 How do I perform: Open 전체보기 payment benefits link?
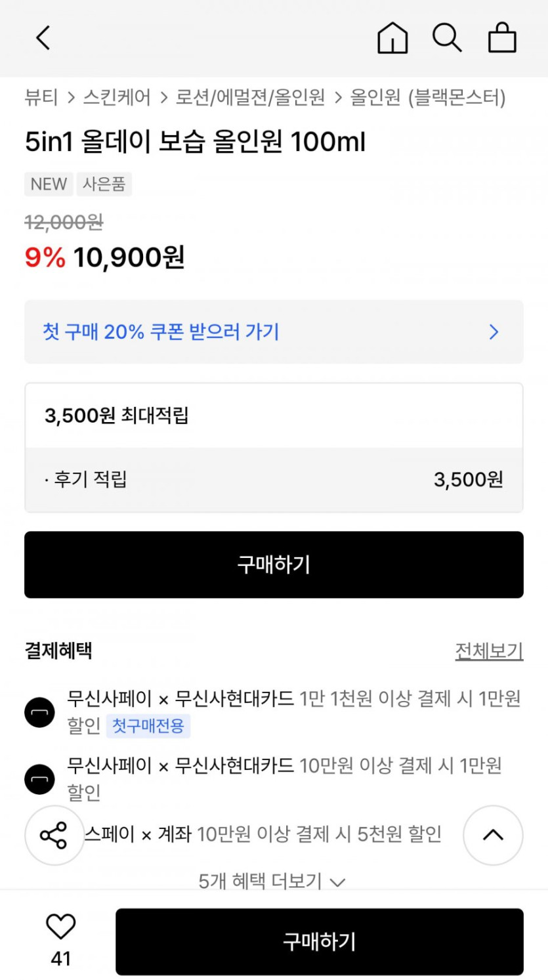coord(489,651)
